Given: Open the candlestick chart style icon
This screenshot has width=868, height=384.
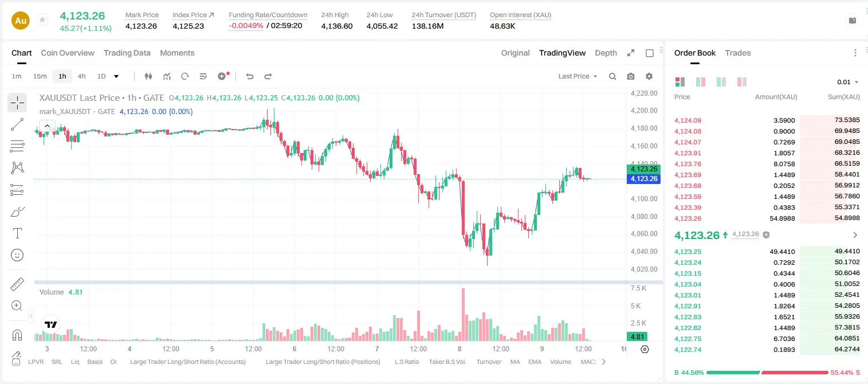Looking at the screenshot, I should pos(149,76).
